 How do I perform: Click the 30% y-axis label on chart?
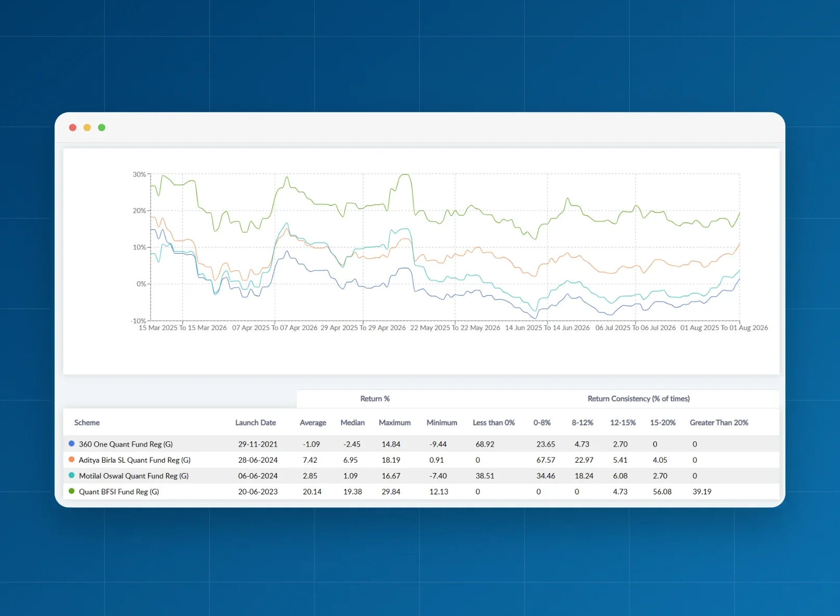tap(139, 174)
